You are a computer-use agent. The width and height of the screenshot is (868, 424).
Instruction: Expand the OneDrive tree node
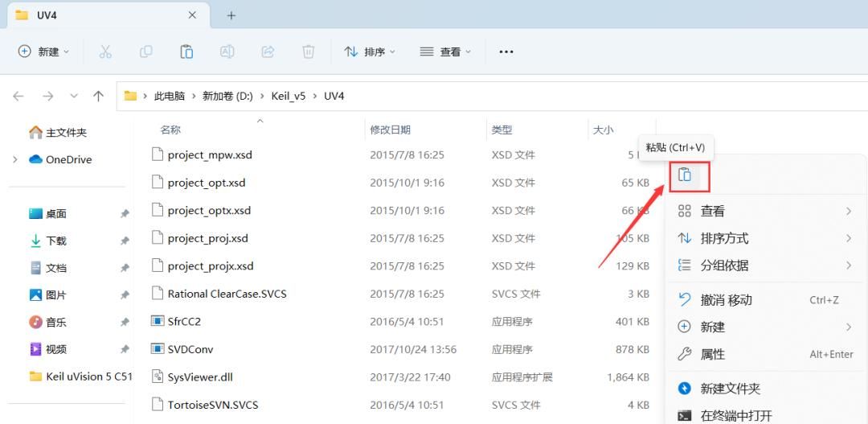pyautogui.click(x=15, y=159)
